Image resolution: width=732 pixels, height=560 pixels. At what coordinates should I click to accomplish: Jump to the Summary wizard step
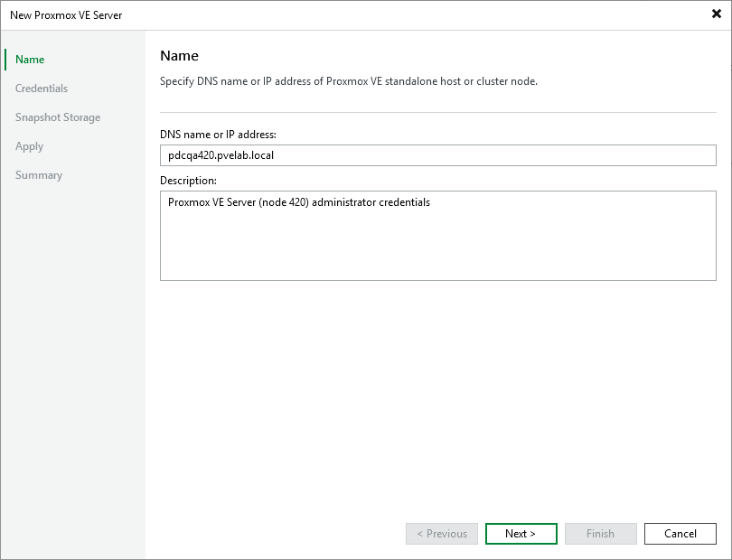pos(38,174)
